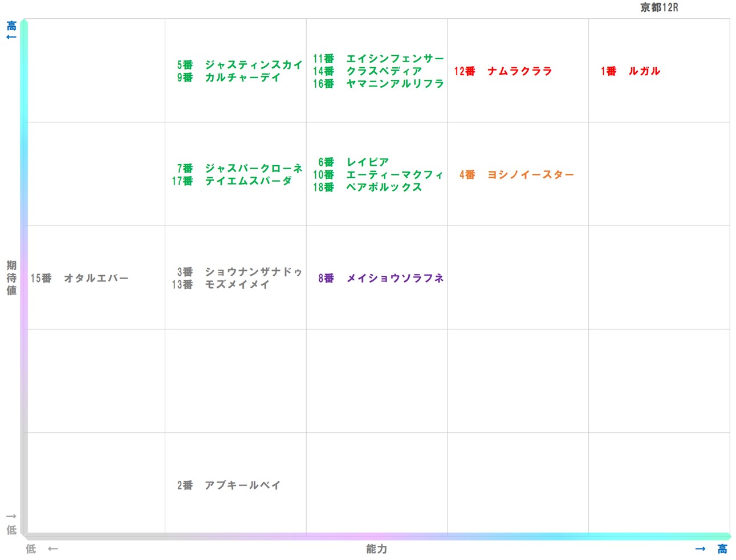736x560 pixels.
Task: Open the 京都12R race title
Action: 659,7
